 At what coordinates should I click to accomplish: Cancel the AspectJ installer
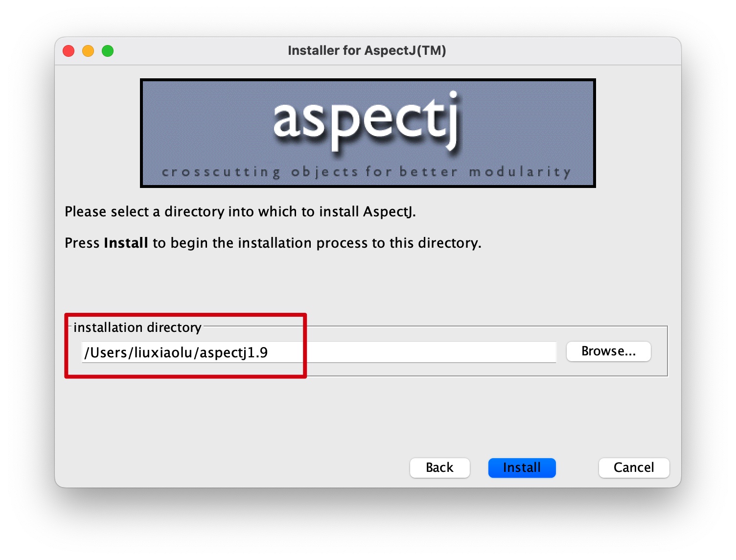tap(633, 467)
